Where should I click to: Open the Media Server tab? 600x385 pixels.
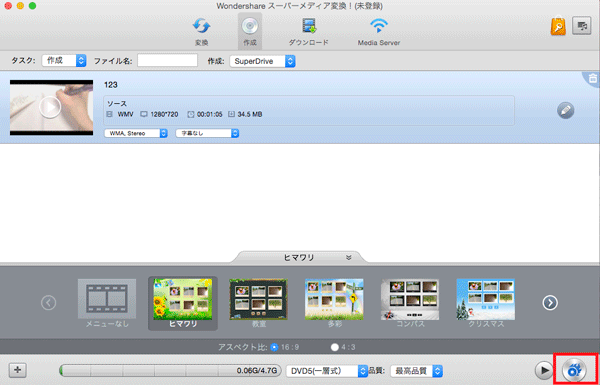click(378, 32)
